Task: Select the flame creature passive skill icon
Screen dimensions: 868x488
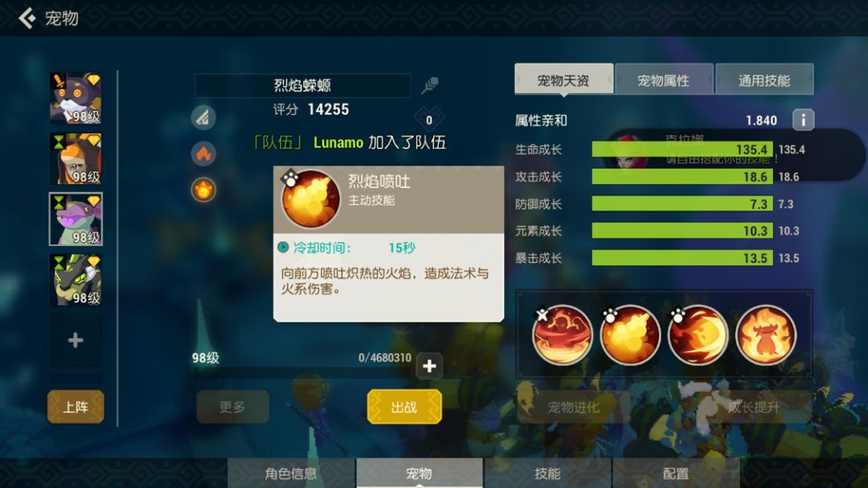Action: point(766,335)
